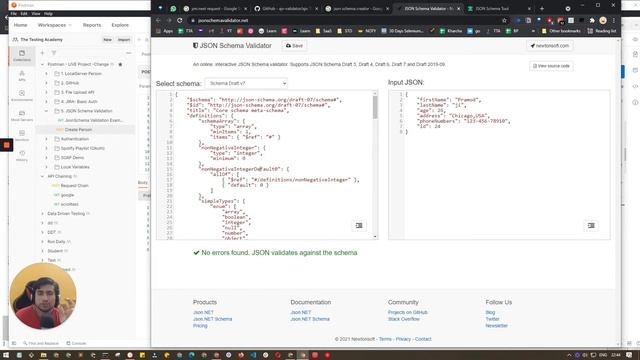Open Stack Overflow community link

click(x=404, y=319)
